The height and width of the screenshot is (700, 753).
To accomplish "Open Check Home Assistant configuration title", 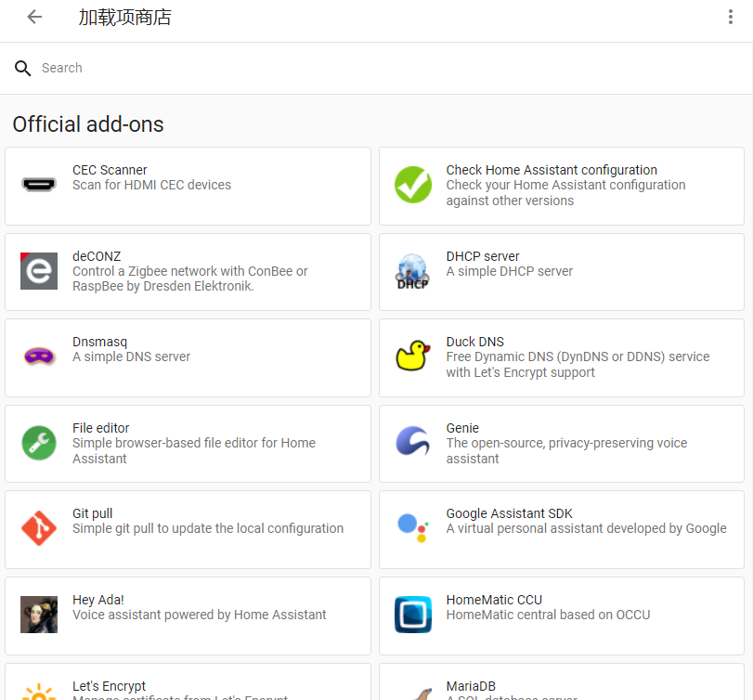I will coord(552,170).
